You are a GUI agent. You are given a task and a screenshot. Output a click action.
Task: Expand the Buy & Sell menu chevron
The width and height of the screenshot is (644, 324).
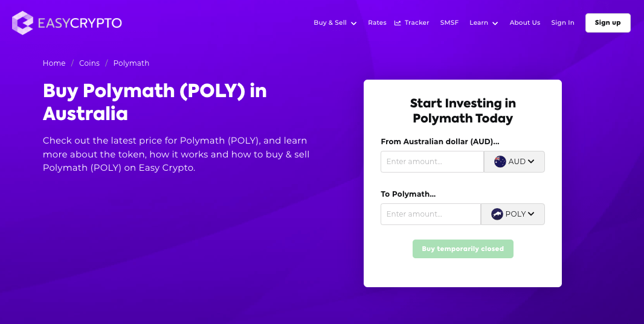[x=354, y=24]
